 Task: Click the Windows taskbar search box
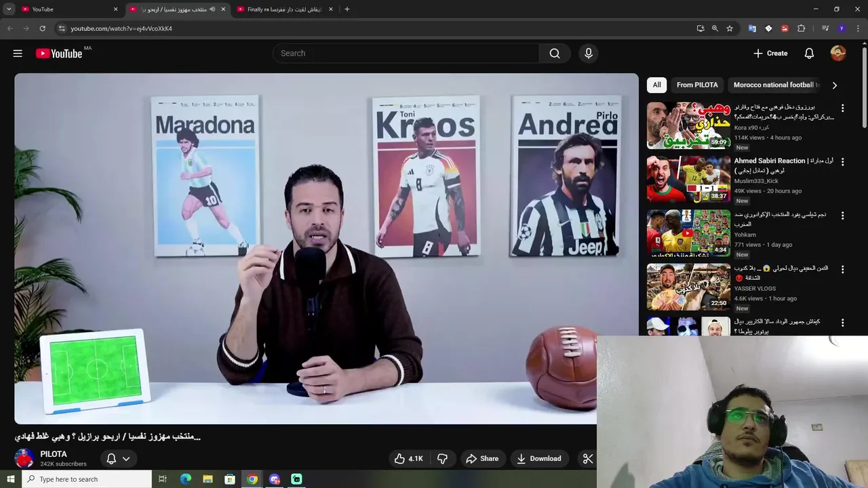87,479
